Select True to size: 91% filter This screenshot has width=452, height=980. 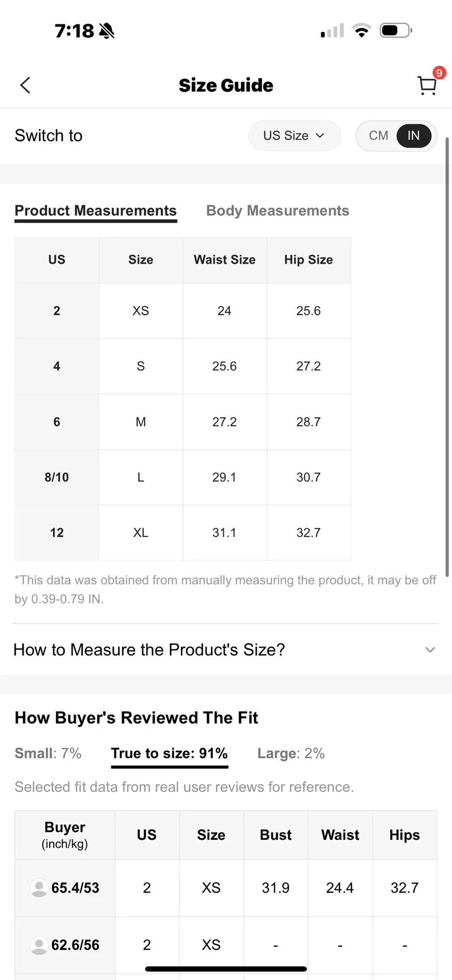pos(169,754)
